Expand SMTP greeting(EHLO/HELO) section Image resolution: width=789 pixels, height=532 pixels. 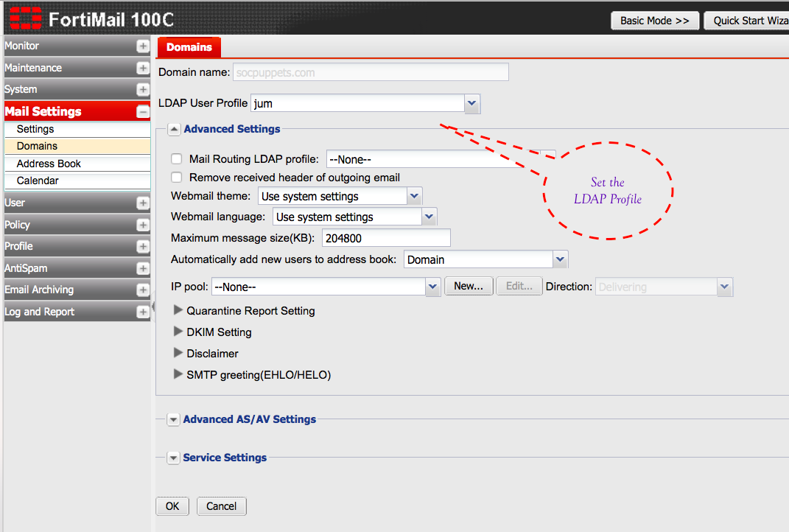point(178,374)
